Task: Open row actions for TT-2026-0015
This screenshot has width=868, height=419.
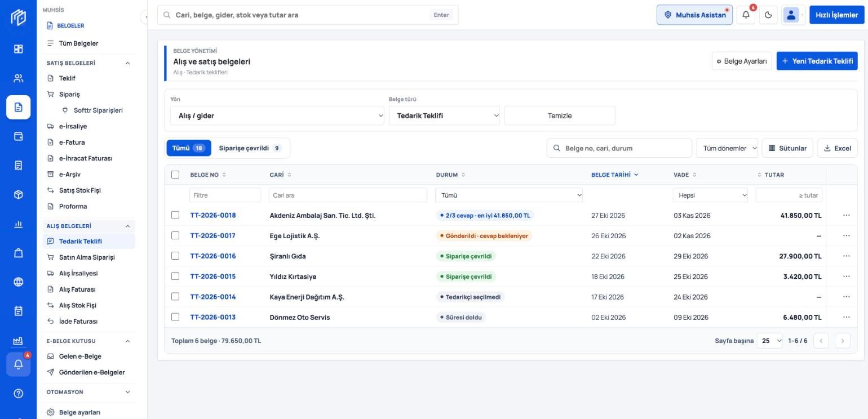Action: (x=846, y=277)
